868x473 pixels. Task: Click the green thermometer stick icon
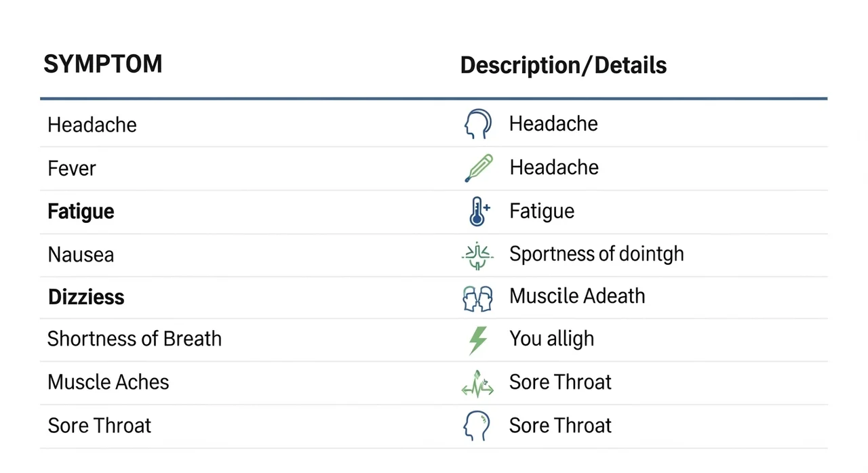[478, 168]
